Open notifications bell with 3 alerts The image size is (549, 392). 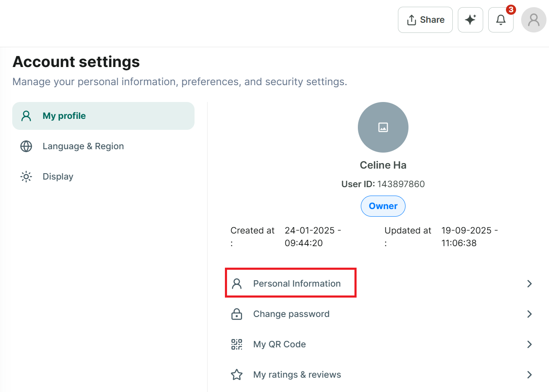coord(501,20)
